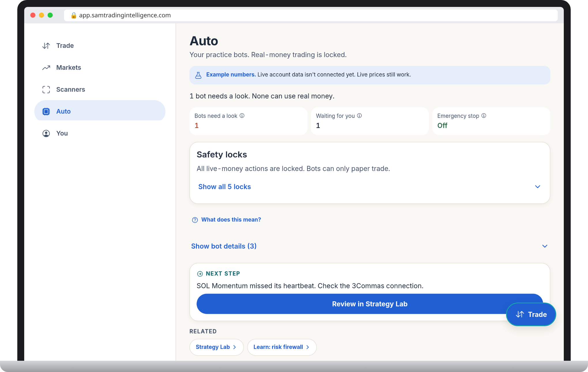Viewport: 588px width, 372px height.
Task: Click the Auto page heading
Action: 204,41
